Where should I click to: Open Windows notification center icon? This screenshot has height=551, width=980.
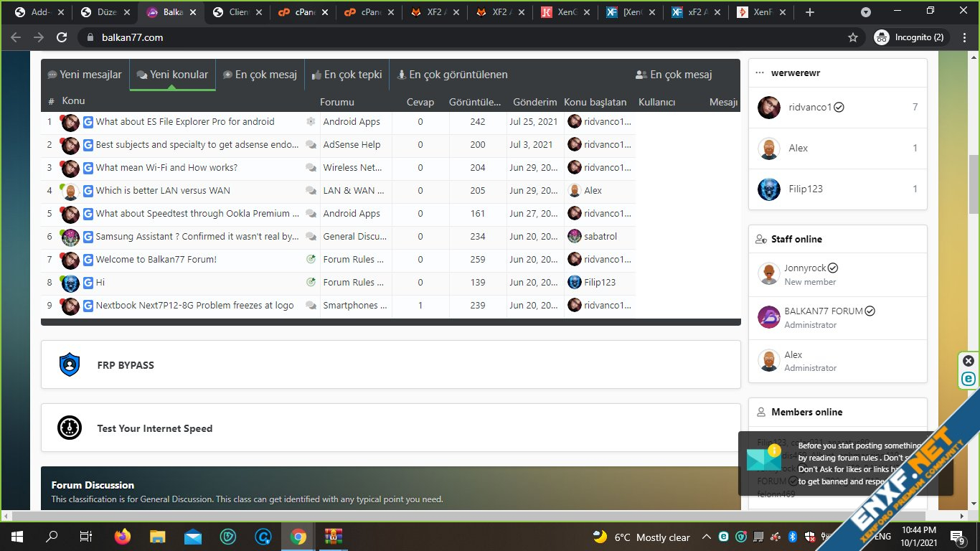[x=957, y=537]
